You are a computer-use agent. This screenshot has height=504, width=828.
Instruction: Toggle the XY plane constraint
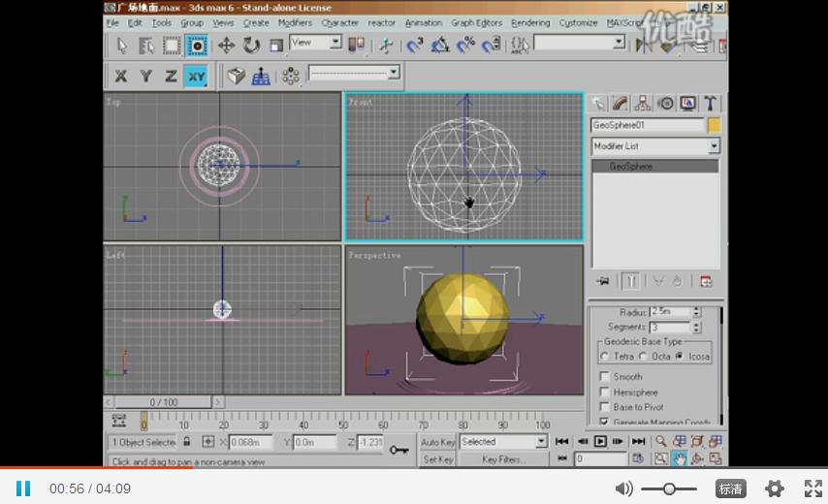click(x=197, y=76)
